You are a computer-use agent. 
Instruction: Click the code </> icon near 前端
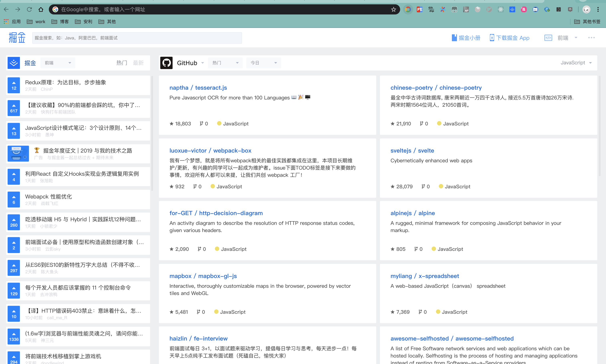click(548, 38)
